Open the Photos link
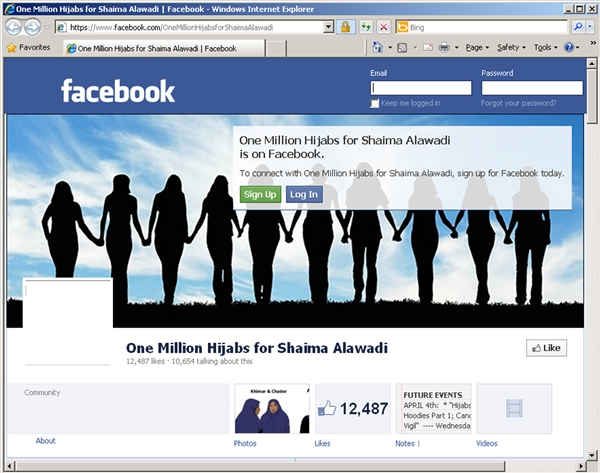This screenshot has height=473, width=600. point(245,443)
